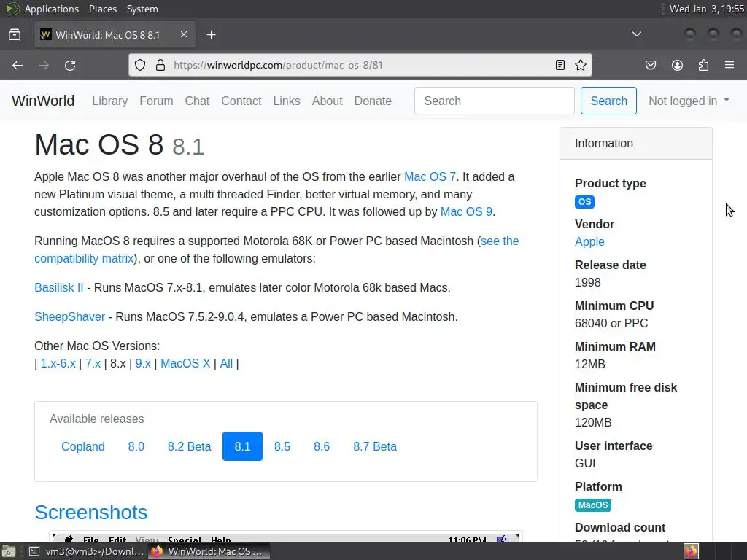Follow the Mac OS 7 link
Screen dimensions: 747x560
(x=430, y=176)
